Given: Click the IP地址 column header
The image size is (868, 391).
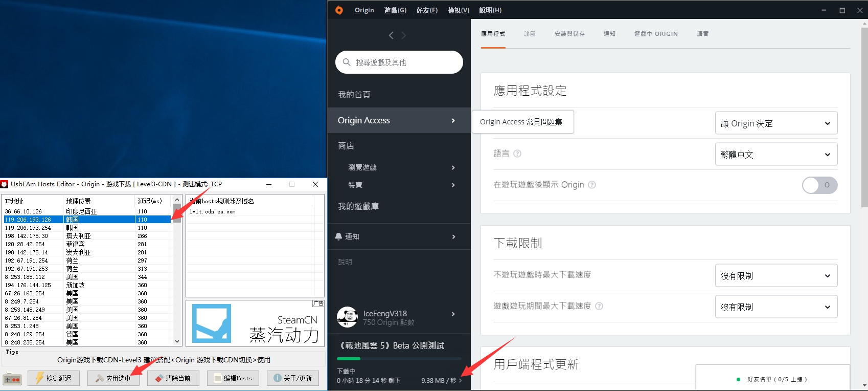Looking at the screenshot, I should coord(33,201).
